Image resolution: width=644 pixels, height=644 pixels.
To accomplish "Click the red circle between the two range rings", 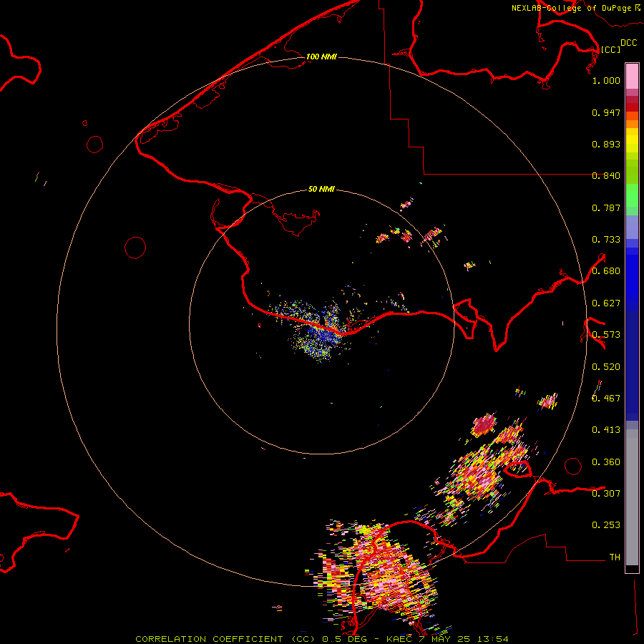I will pos(135,248).
